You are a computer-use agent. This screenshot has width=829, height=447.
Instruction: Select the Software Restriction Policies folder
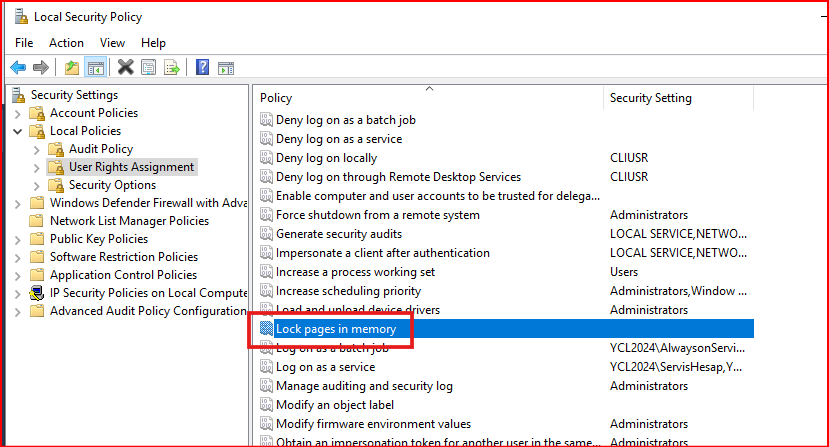click(x=123, y=257)
